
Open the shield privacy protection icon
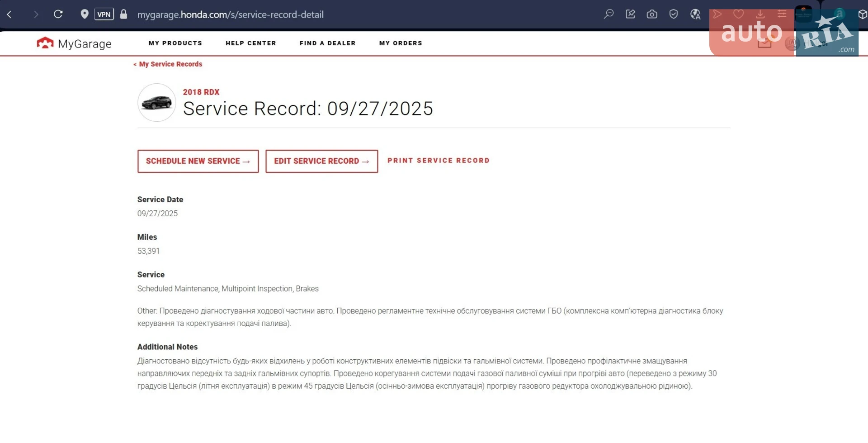pyautogui.click(x=674, y=14)
